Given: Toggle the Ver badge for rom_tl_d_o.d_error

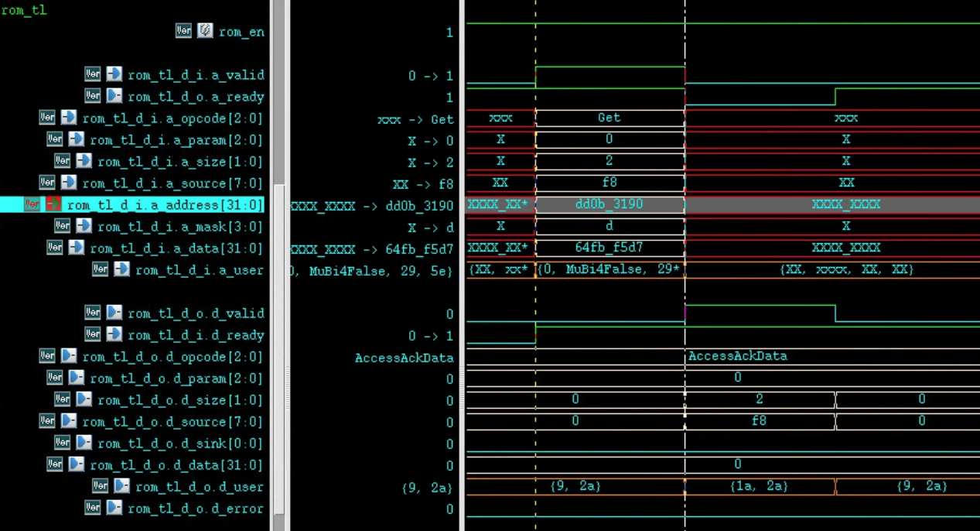Looking at the screenshot, I should point(92,509).
